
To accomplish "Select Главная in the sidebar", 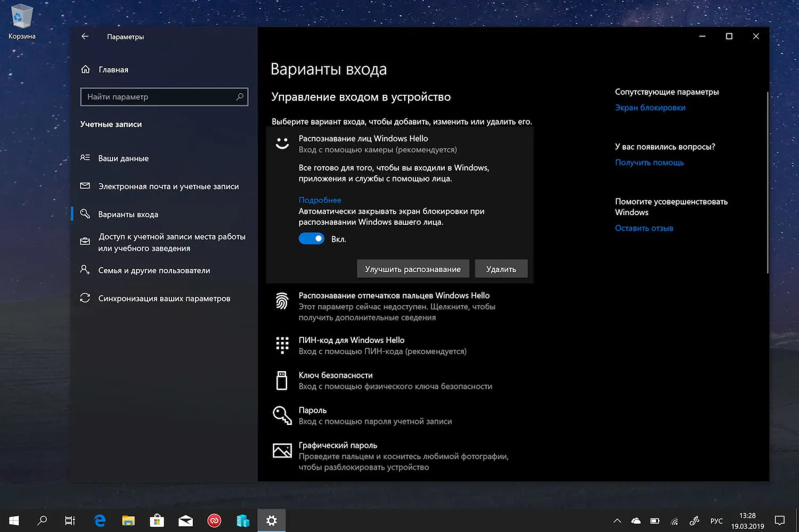I will tap(113, 69).
